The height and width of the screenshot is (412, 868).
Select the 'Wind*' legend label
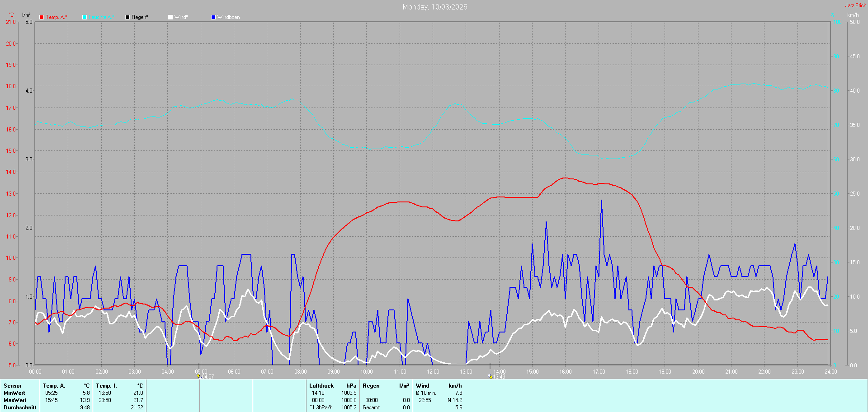click(x=181, y=17)
